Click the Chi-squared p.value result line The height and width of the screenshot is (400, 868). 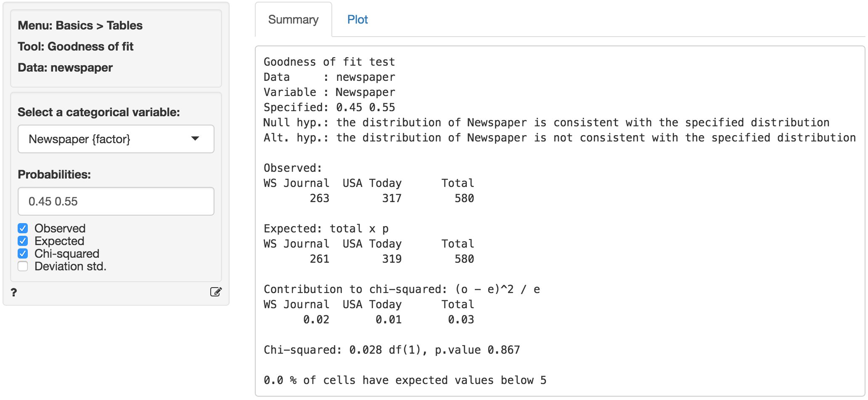coord(391,350)
